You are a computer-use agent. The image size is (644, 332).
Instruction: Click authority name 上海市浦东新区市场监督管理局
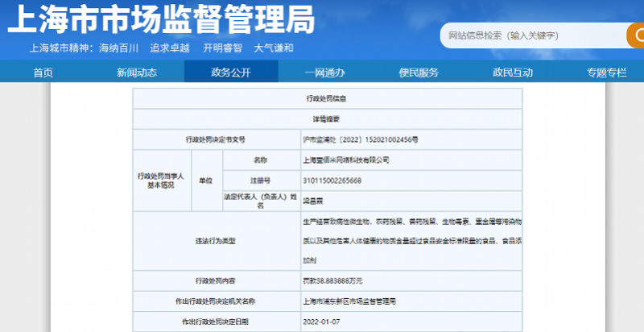pos(349,301)
